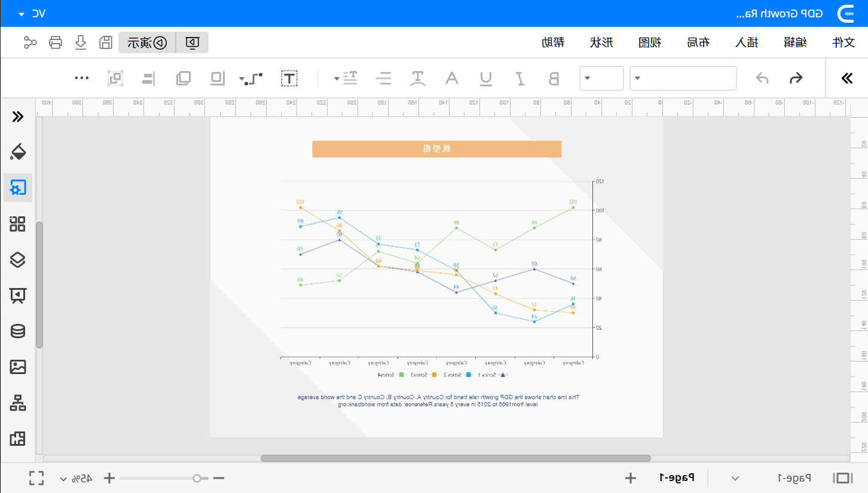Open the 编辑 (Edit) menu
868x493 pixels.
point(795,42)
